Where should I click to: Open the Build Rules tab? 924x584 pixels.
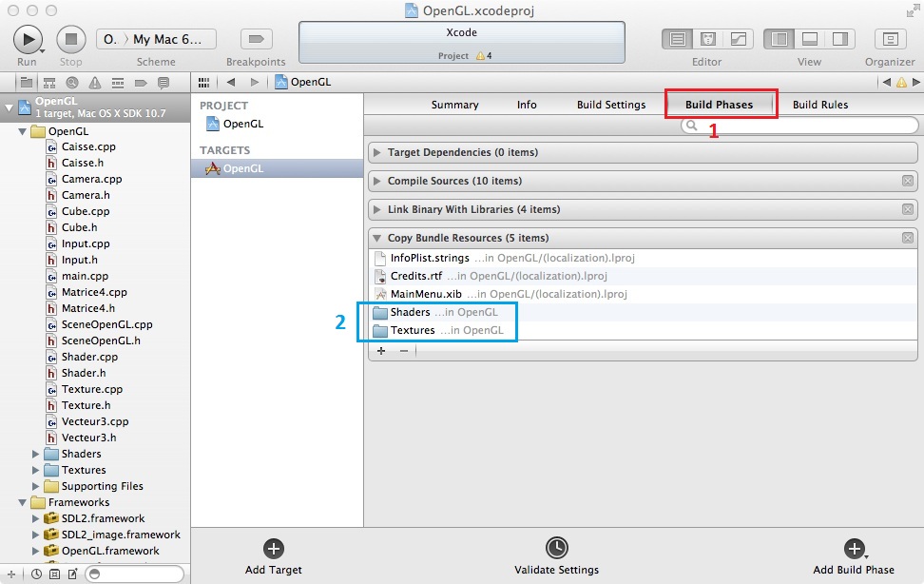(x=820, y=105)
